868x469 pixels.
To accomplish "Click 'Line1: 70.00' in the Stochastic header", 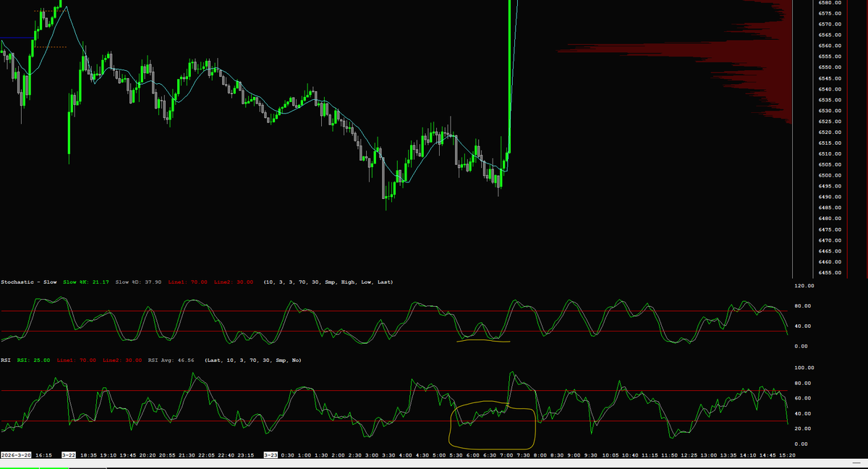I will click(187, 282).
